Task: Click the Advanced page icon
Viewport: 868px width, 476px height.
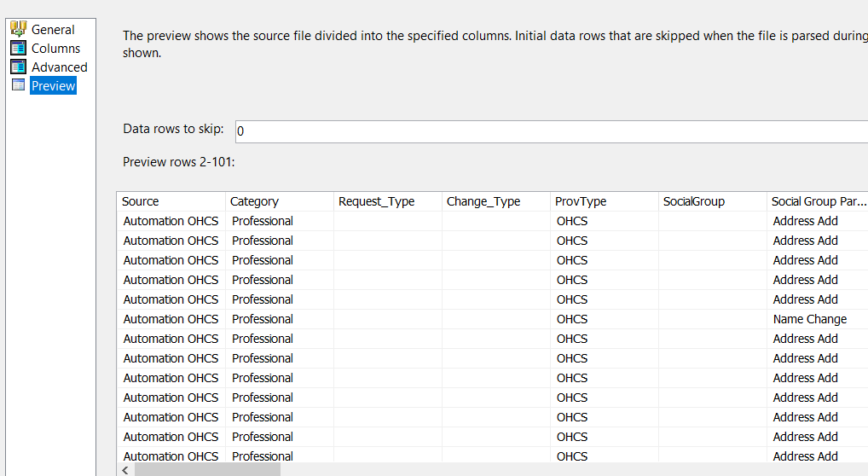Action: tap(18, 67)
